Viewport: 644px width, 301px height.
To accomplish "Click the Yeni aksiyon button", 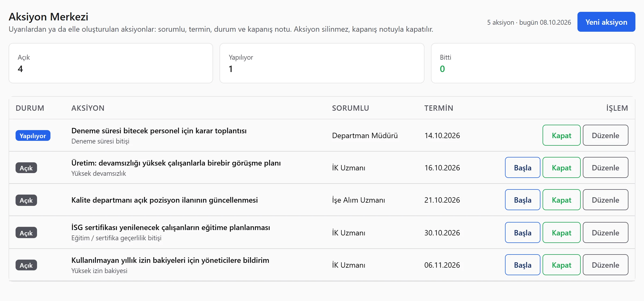I will pos(606,22).
